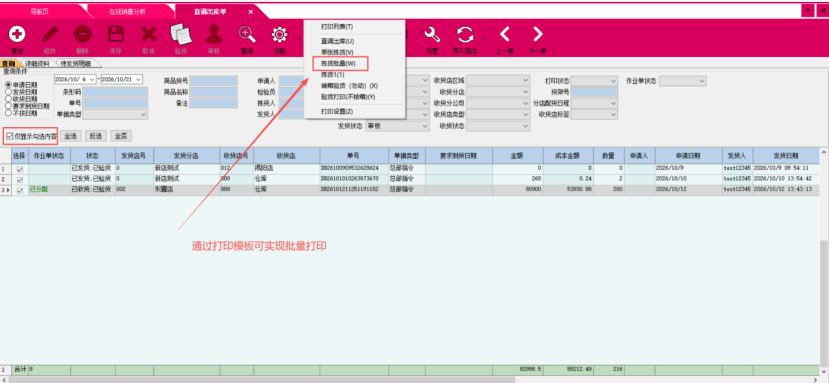Click into the 条形码 input field
829x383 pixels.
click(115, 92)
